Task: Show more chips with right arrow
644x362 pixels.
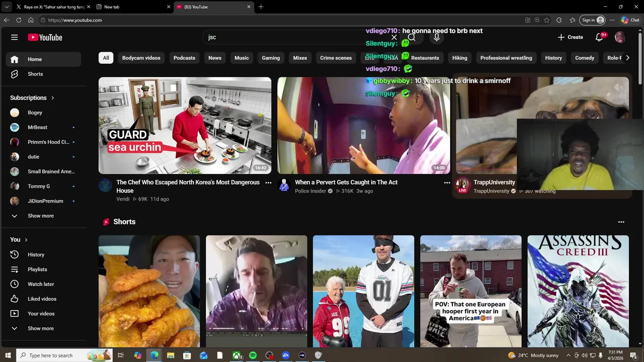Action: pos(627,58)
